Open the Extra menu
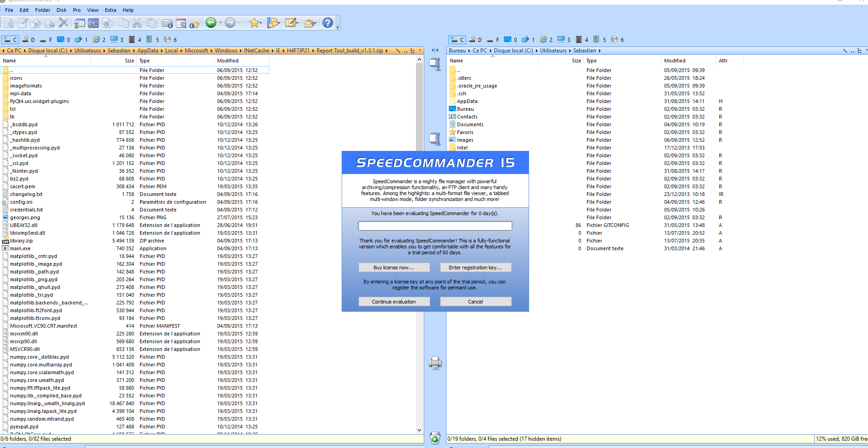 click(x=110, y=10)
